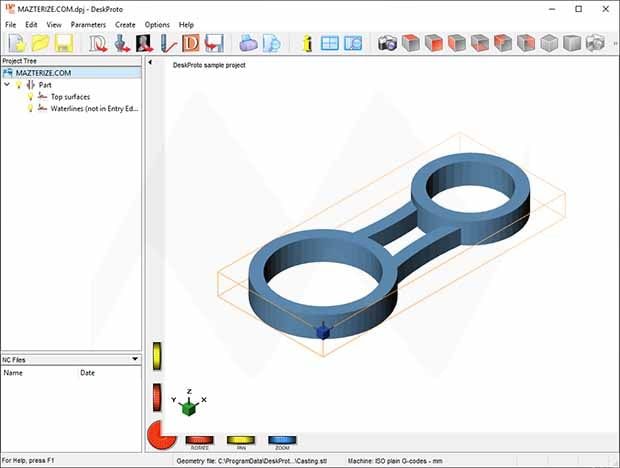Click the Load Bitmap portrait photo icon
The image size is (620, 468).
click(144, 43)
